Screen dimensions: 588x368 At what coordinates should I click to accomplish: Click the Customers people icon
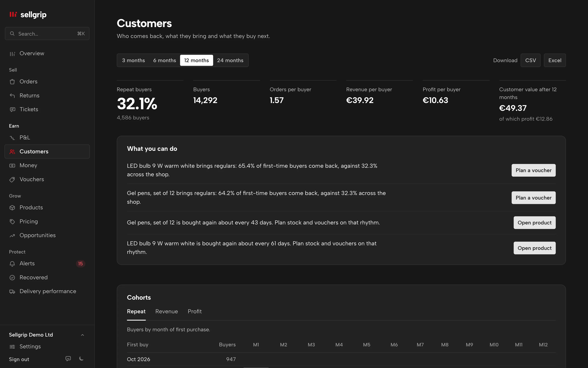click(12, 152)
